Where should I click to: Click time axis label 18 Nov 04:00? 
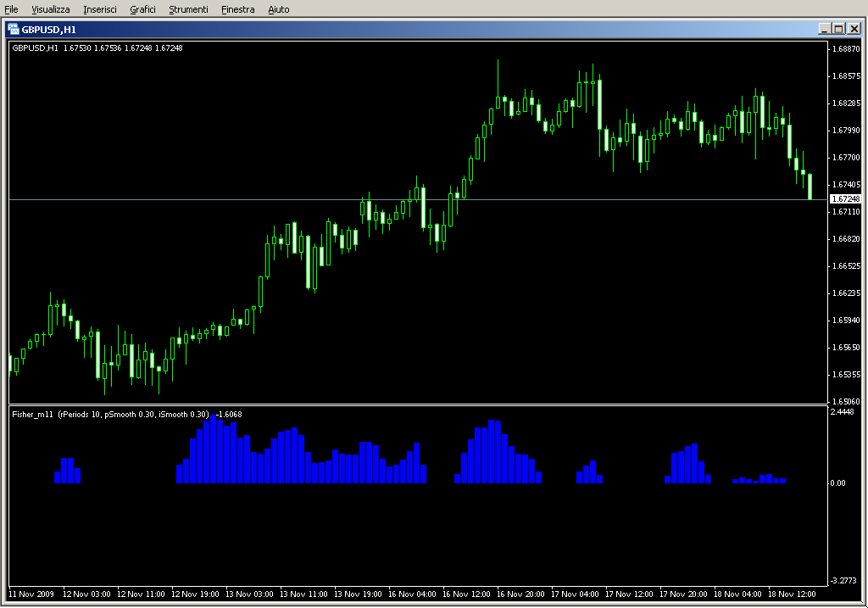pos(737,594)
